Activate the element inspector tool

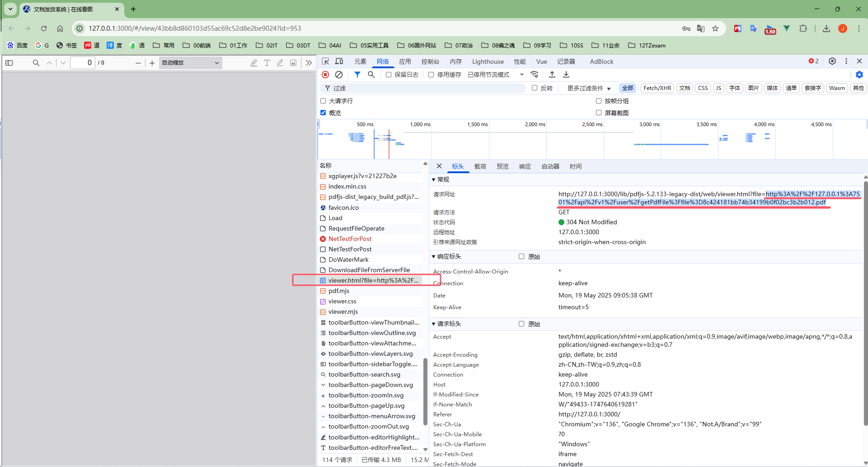[325, 61]
